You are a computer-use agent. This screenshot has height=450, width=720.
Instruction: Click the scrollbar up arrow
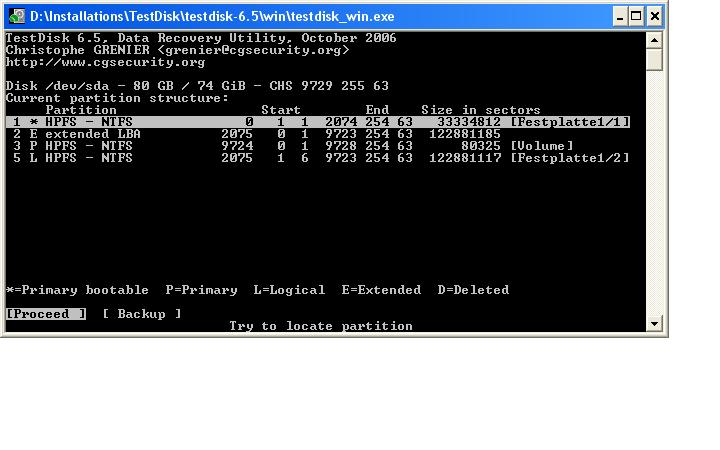point(654,40)
